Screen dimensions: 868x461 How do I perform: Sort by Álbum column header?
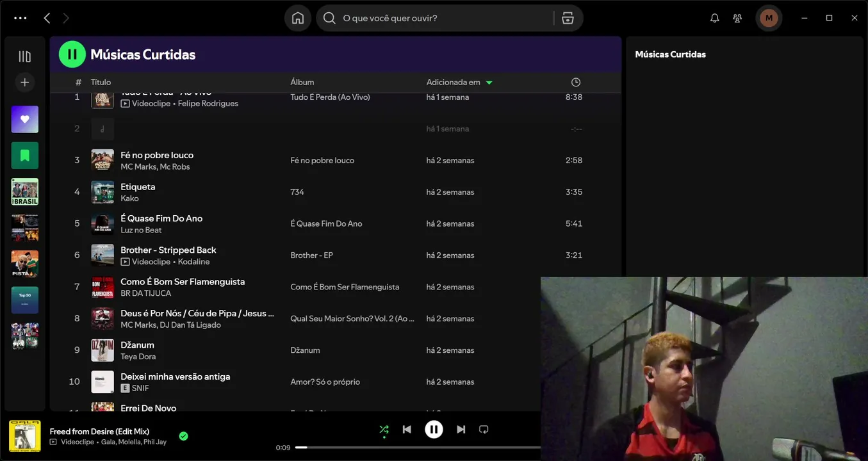coord(302,82)
